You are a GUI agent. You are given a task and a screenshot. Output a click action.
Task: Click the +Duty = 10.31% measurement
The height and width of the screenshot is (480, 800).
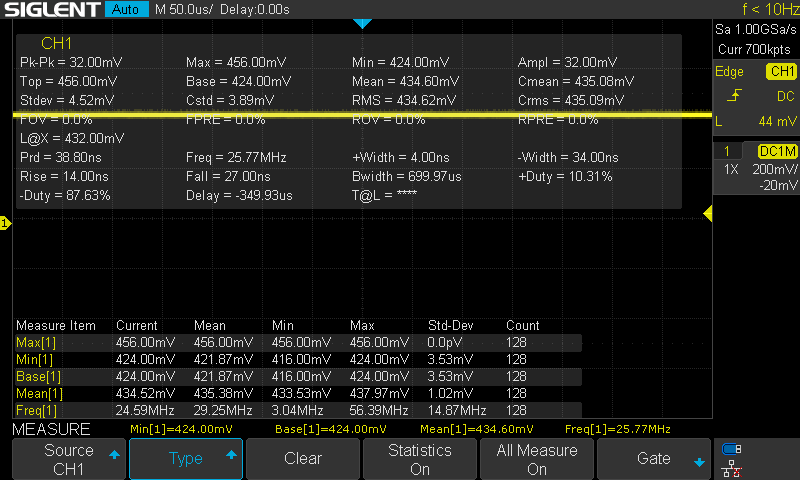coord(565,176)
